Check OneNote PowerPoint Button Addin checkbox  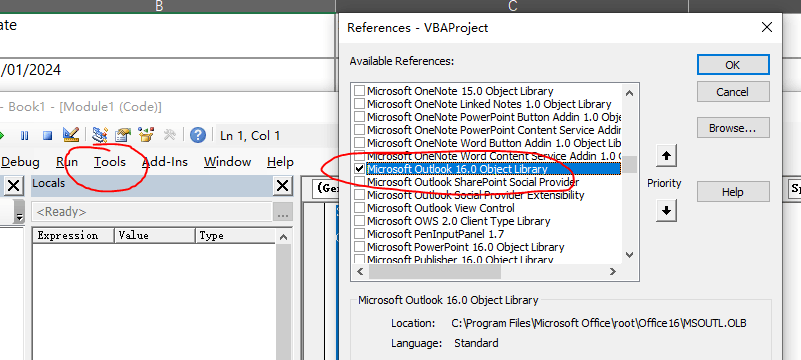360,117
